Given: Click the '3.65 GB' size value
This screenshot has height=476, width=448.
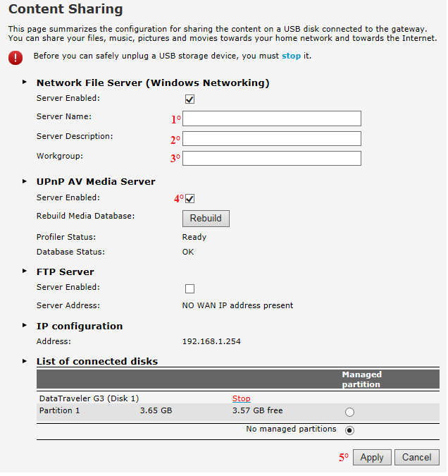Looking at the screenshot, I should (x=156, y=411).
